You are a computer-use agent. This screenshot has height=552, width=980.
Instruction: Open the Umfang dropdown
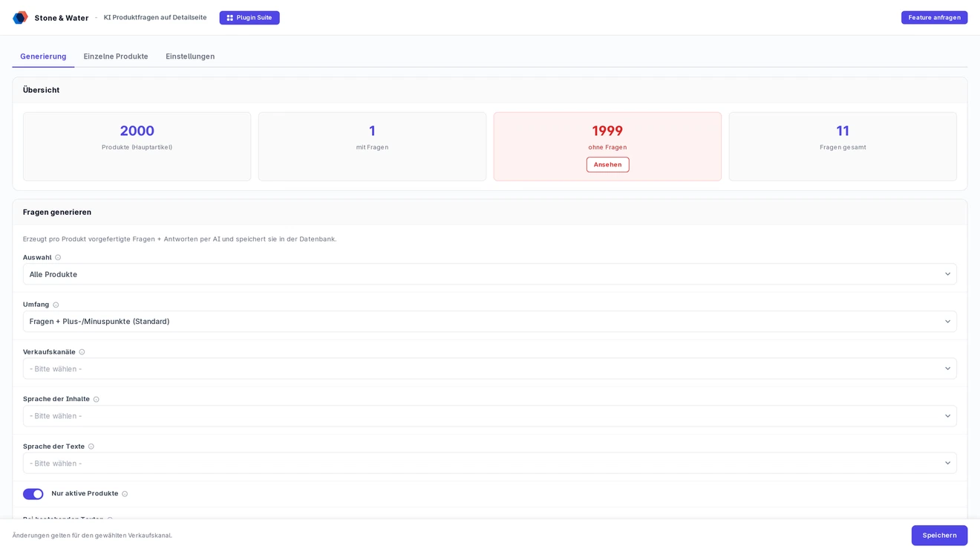coord(489,322)
